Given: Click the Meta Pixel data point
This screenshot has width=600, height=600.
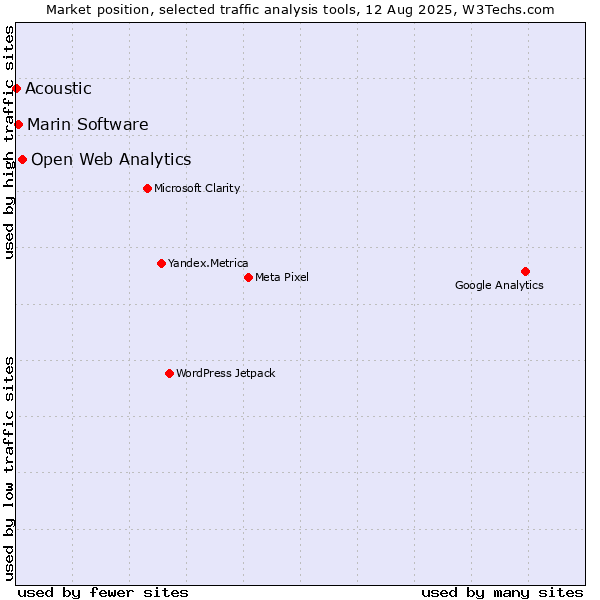Looking at the screenshot, I should point(248,277).
